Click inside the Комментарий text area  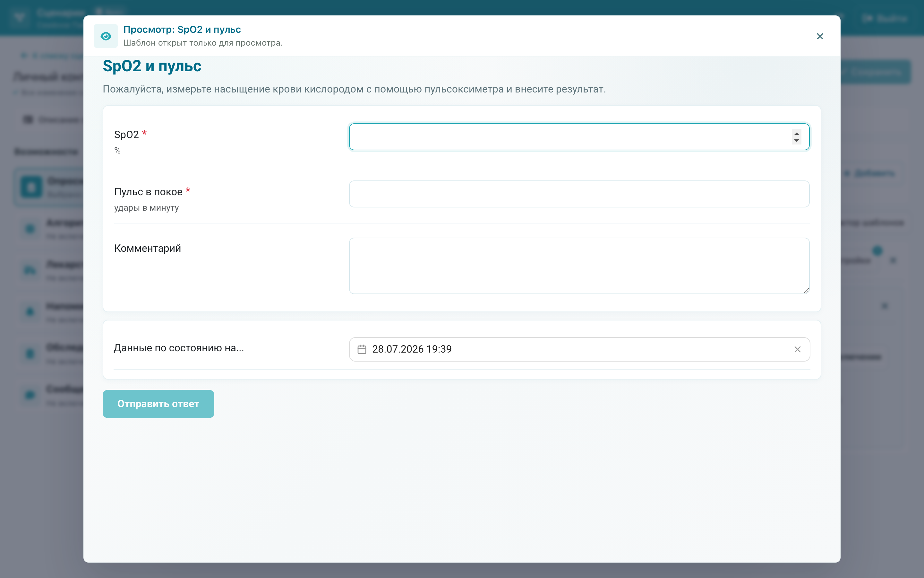pos(579,266)
